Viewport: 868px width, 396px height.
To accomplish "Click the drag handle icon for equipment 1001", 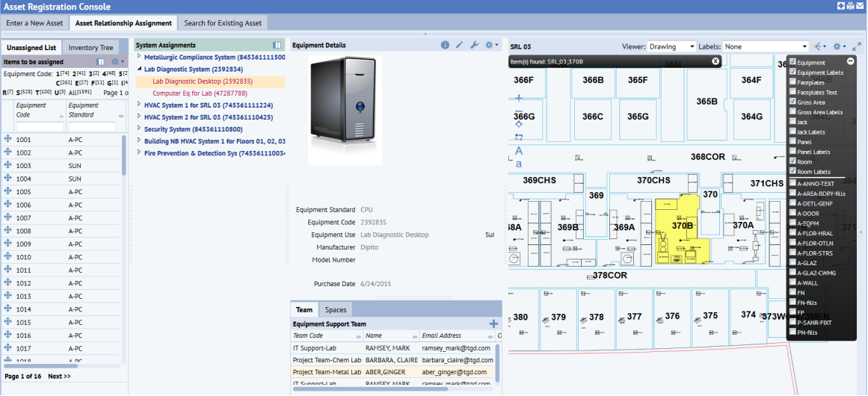I will click(8, 140).
